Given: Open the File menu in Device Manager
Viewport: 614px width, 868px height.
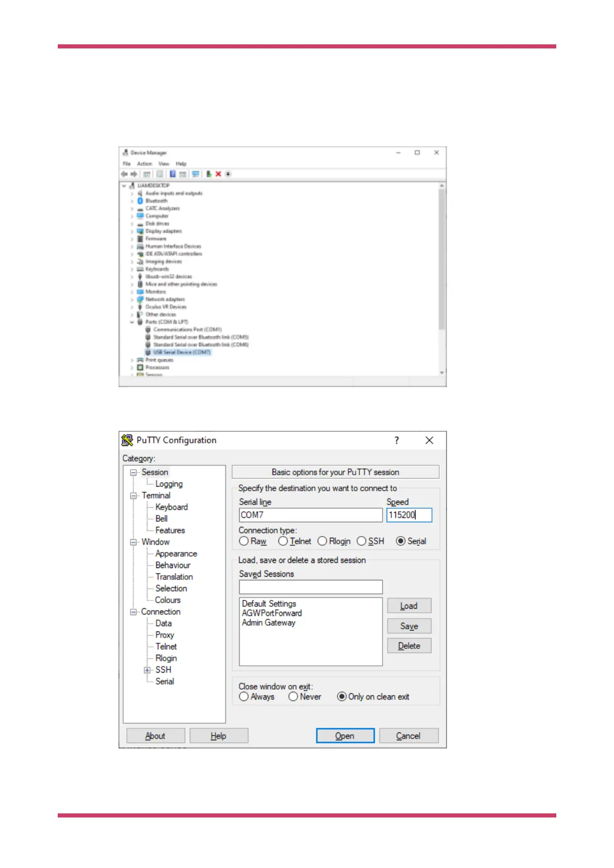Looking at the screenshot, I should [x=127, y=163].
